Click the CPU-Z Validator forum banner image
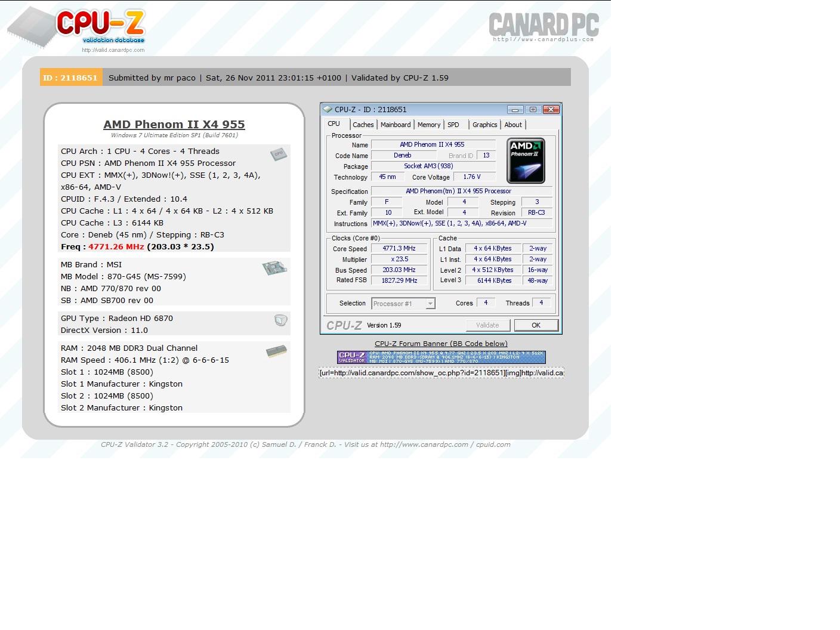Screen dimensions: 840x630 tap(441, 357)
